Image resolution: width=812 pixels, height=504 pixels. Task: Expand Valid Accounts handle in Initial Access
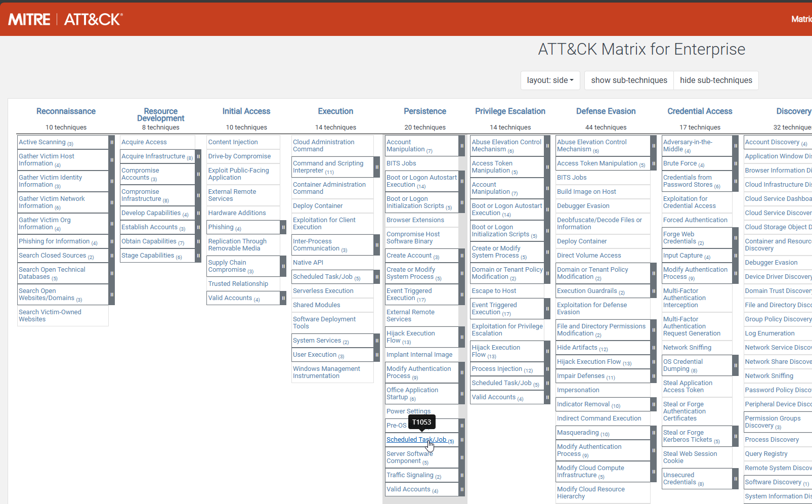[283, 298]
